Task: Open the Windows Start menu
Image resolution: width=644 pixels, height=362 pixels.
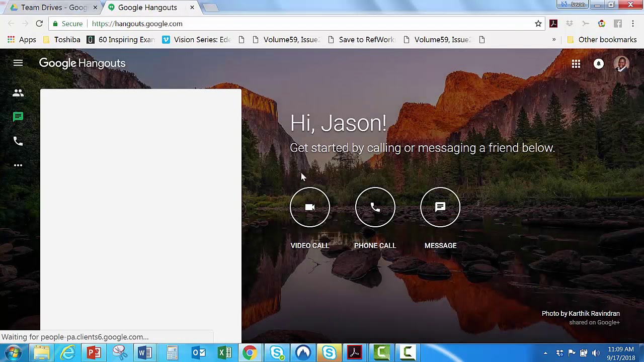Action: [14, 352]
